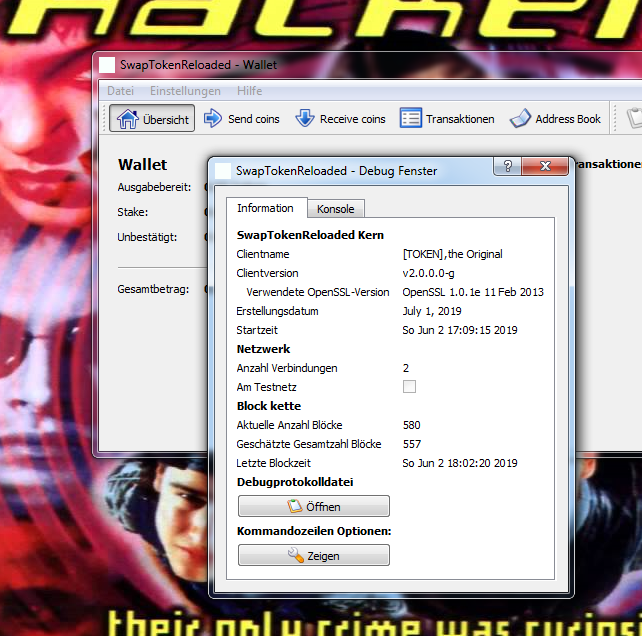The width and height of the screenshot is (642, 637).
Task: Click the Debugprotokolldatei heading
Action: coord(295,482)
